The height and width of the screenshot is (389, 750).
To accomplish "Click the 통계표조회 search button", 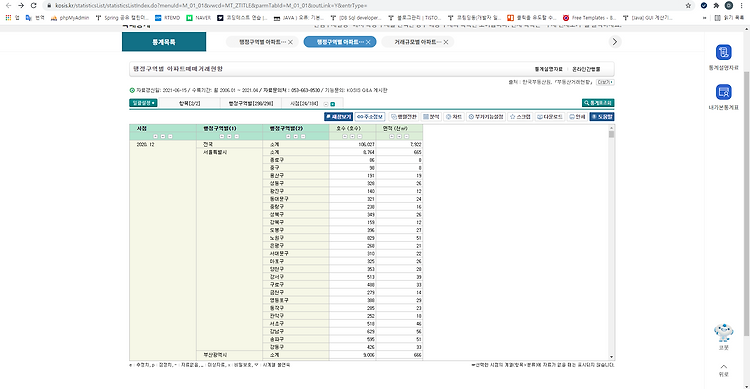I will [598, 103].
